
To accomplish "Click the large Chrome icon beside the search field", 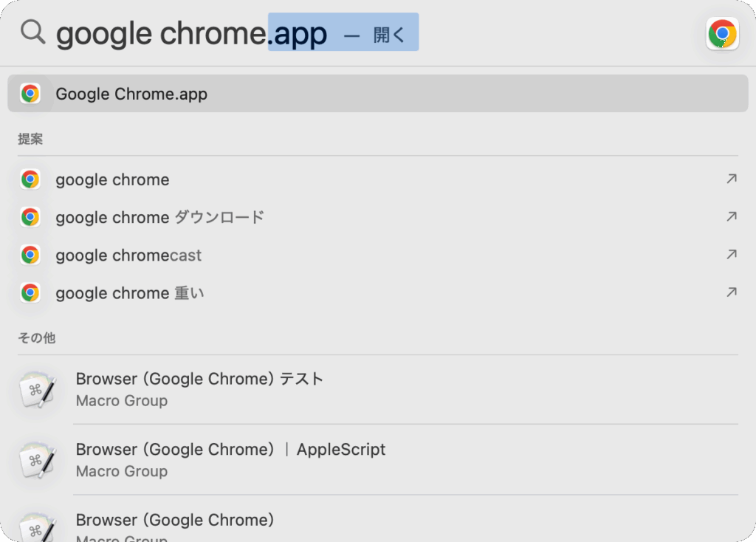I will (x=722, y=33).
